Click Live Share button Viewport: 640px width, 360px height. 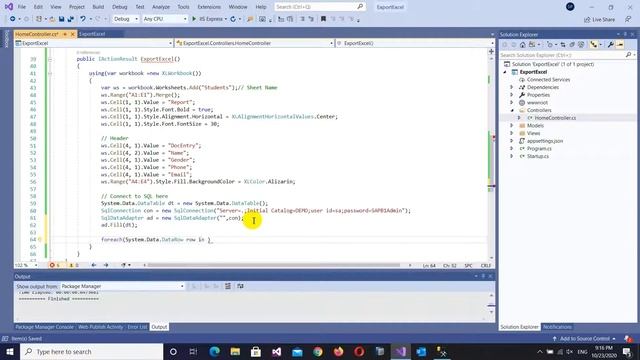[600, 19]
